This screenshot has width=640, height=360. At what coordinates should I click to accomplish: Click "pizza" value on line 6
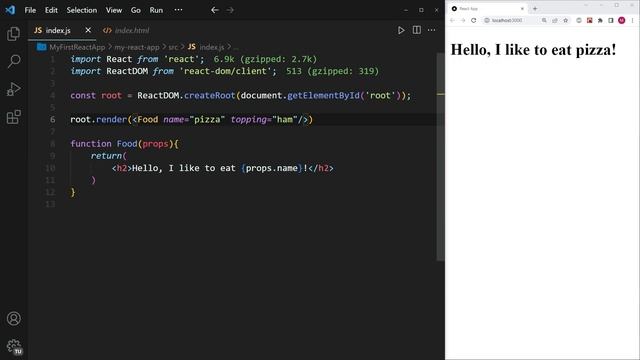207,120
